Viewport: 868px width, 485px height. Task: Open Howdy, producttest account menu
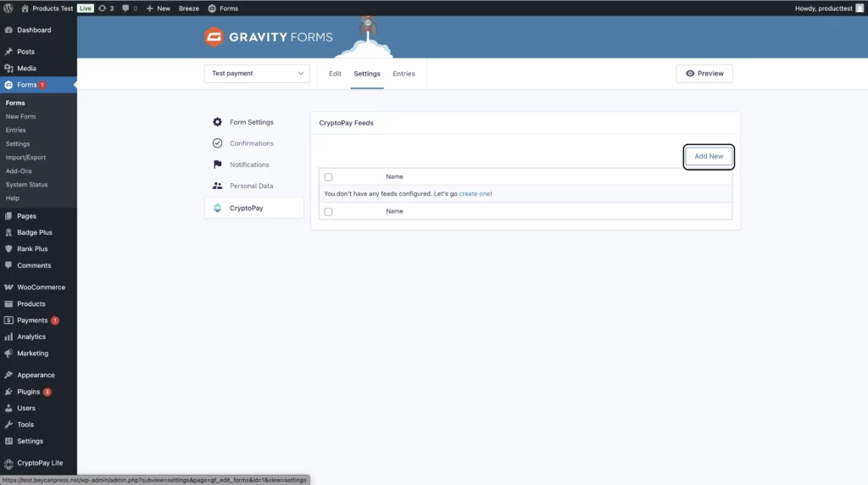click(x=828, y=8)
